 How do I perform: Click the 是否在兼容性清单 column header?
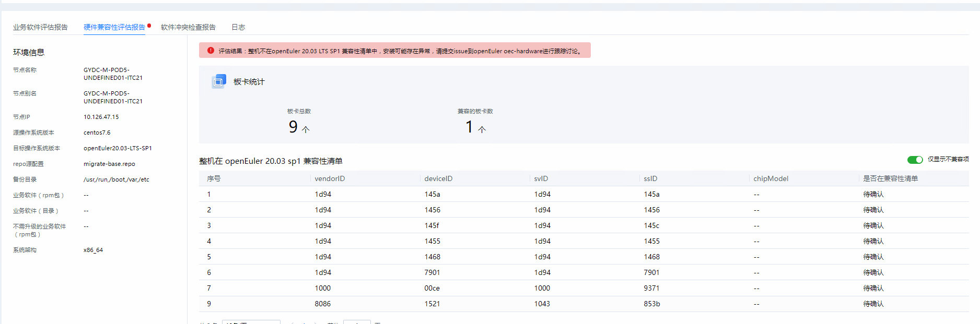click(x=890, y=178)
